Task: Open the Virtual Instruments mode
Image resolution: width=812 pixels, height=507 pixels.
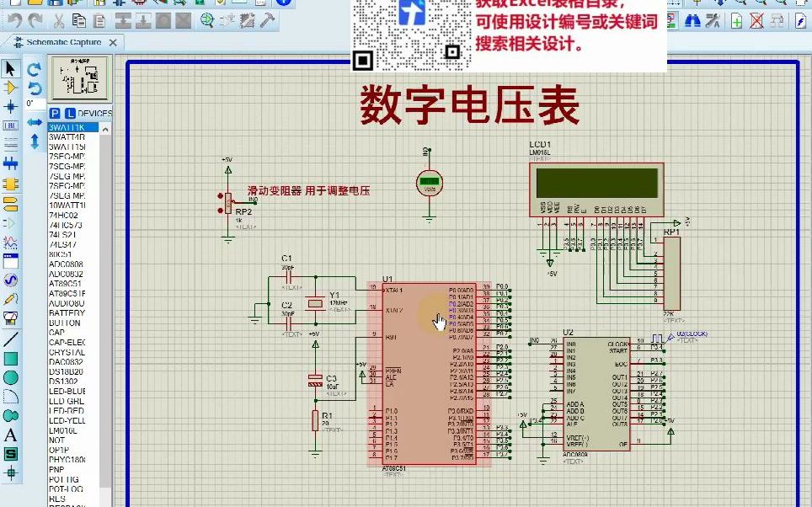Action: point(9,318)
